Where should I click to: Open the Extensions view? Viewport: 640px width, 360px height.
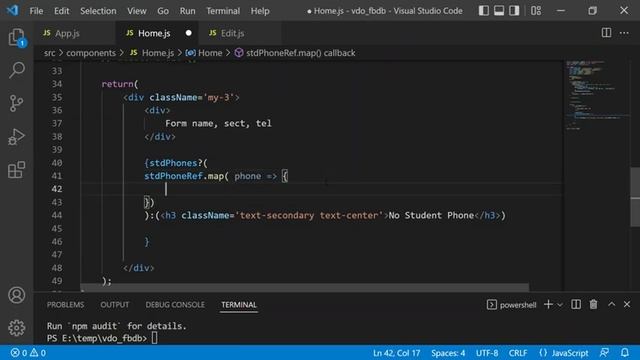(16, 170)
